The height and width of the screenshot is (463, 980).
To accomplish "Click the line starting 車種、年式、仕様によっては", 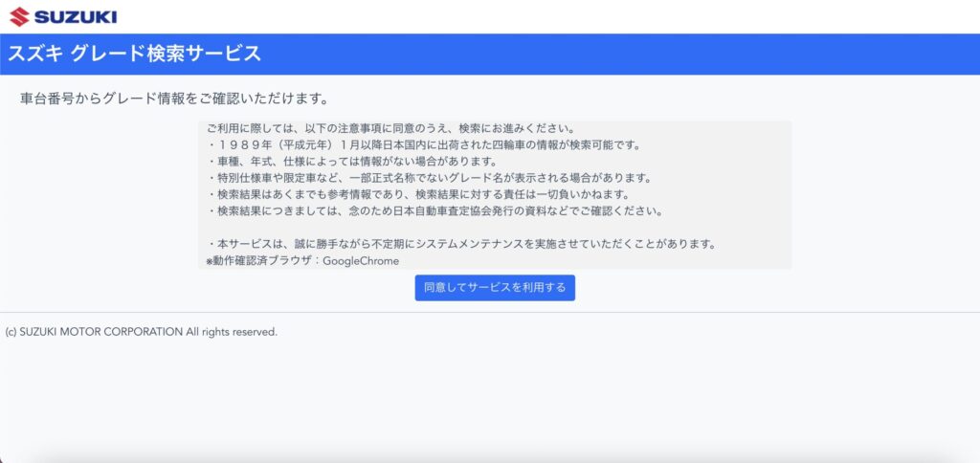I will pyautogui.click(x=352, y=162).
